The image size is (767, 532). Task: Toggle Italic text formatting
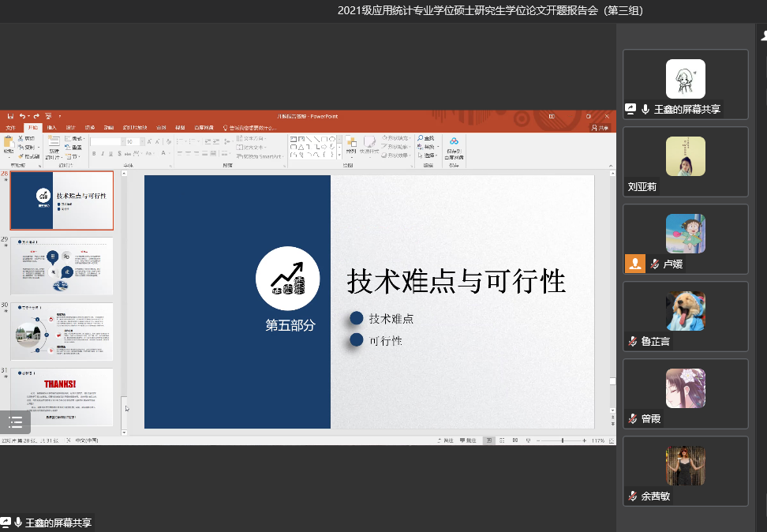tap(102, 153)
